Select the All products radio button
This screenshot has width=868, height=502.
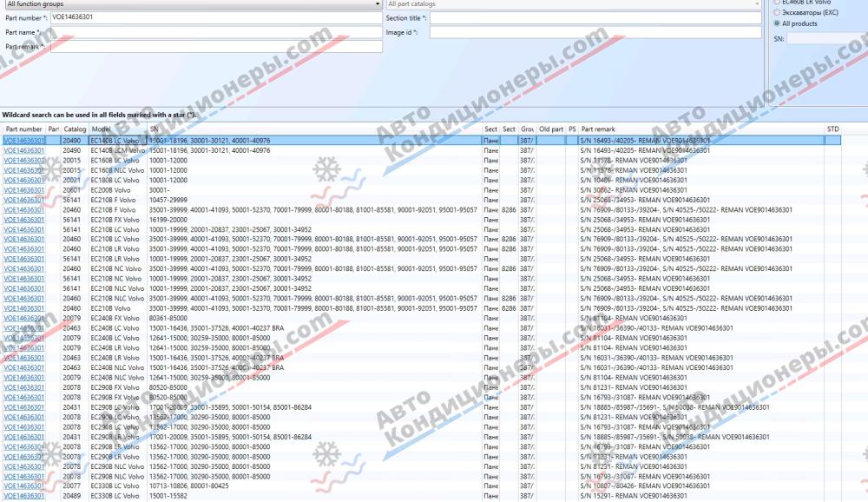point(777,23)
